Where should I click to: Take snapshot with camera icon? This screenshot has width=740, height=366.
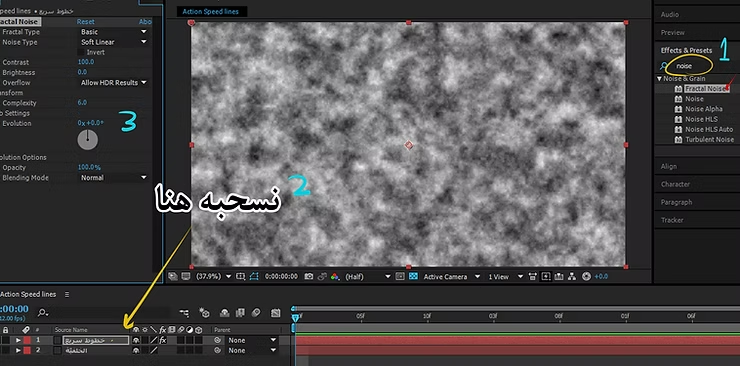tap(309, 276)
